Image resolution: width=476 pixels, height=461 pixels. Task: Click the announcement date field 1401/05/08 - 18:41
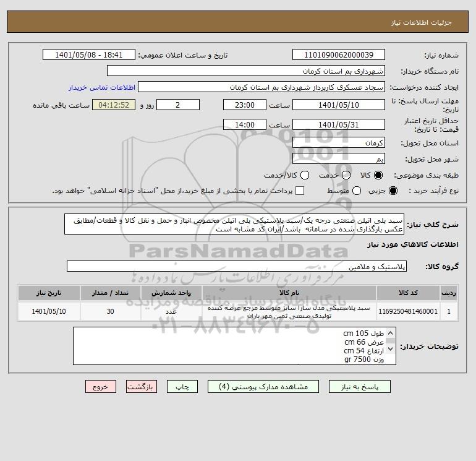click(89, 54)
